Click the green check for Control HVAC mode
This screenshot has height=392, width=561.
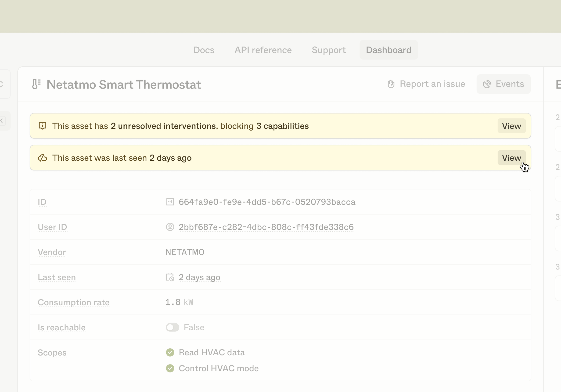(x=170, y=368)
